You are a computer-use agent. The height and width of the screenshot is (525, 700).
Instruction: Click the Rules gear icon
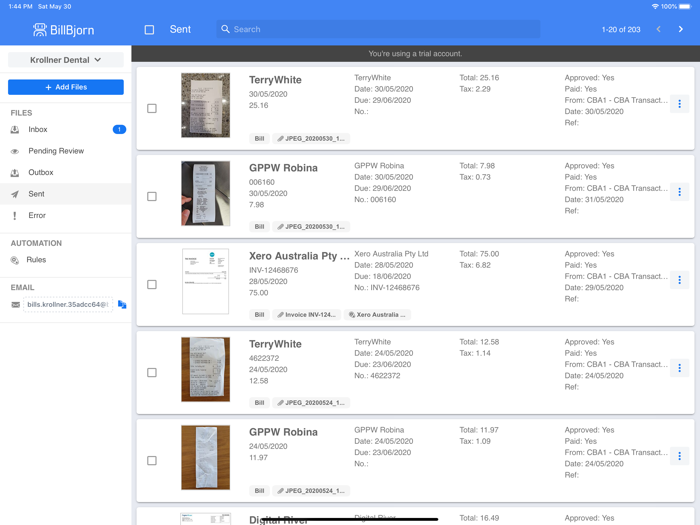point(15,260)
